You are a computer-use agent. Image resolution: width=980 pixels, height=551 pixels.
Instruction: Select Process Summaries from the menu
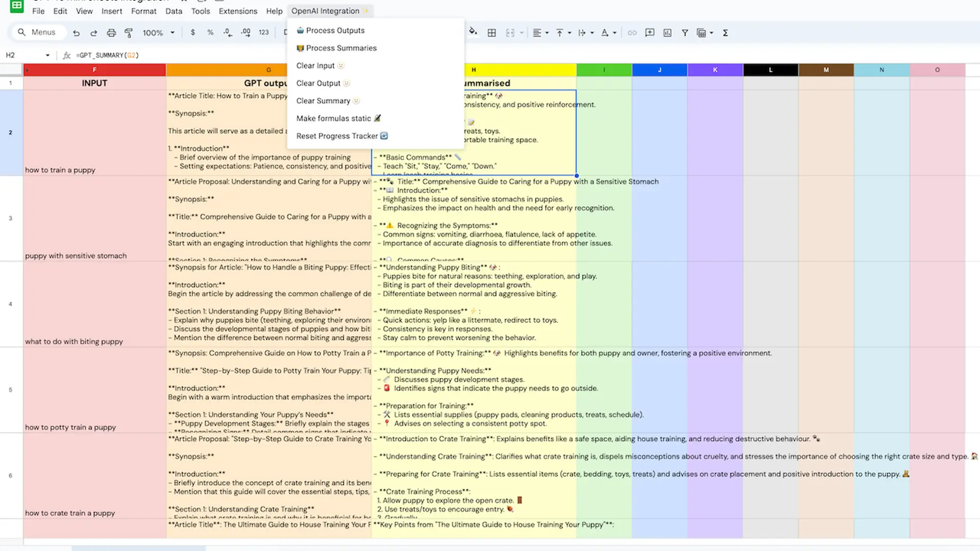pyautogui.click(x=341, y=47)
